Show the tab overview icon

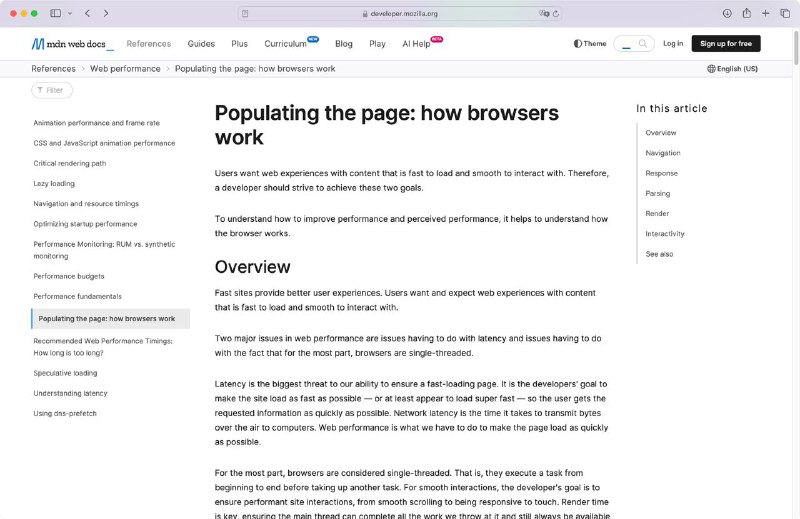click(785, 13)
